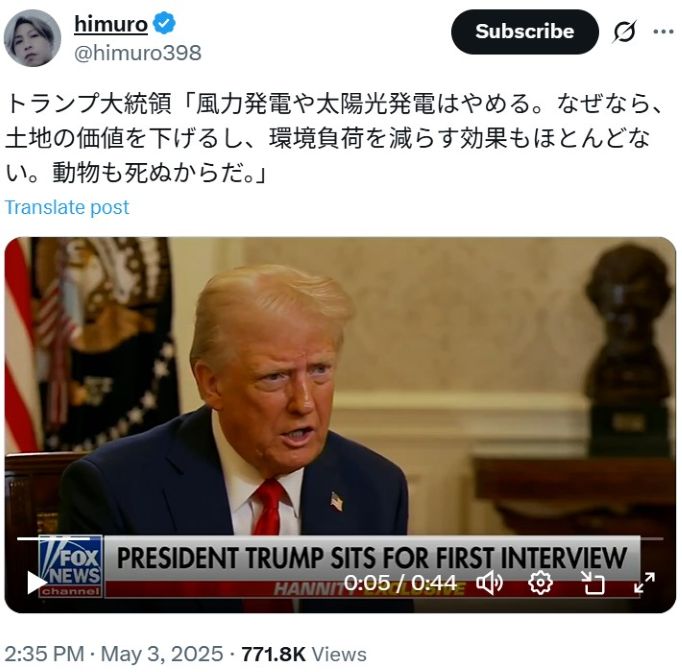Play the video with the play button
This screenshot has height=672, width=682.
click(37, 582)
